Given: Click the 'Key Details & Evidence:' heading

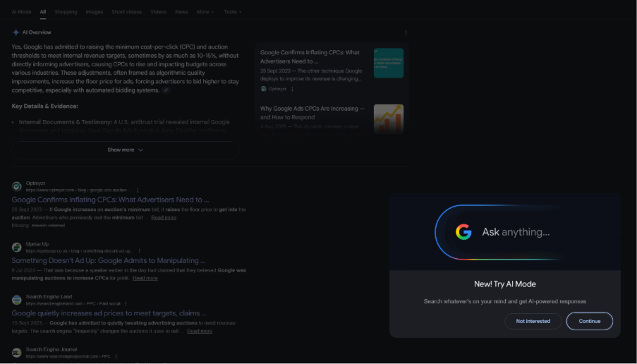Looking at the screenshot, I should (x=44, y=106).
